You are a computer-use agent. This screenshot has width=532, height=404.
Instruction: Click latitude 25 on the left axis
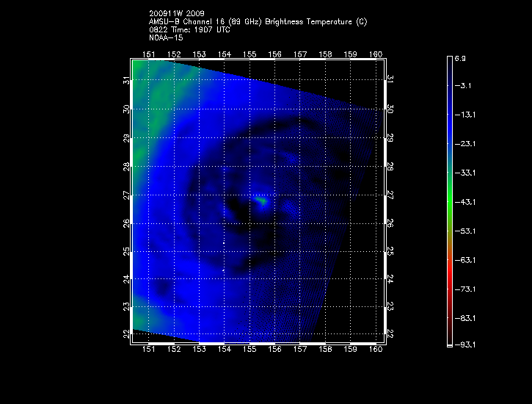click(126, 251)
